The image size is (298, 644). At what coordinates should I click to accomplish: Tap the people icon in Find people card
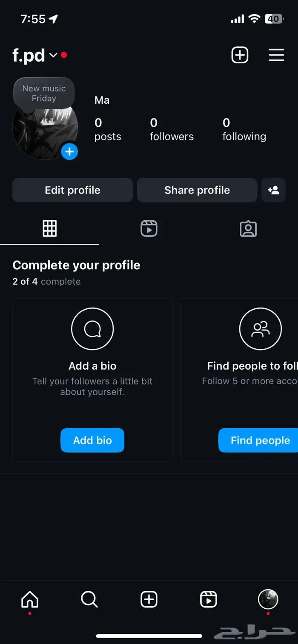coord(261,329)
